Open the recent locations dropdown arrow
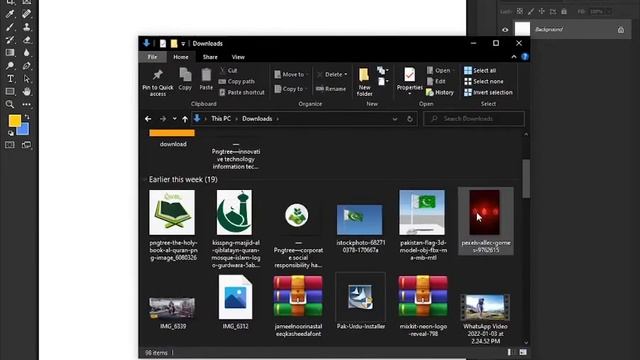 (x=175, y=119)
